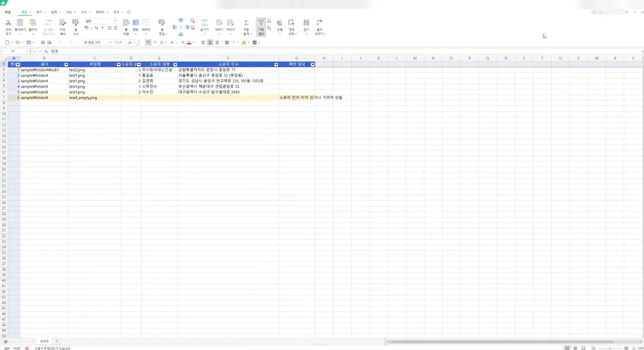Toggle right horizontal alignment

(217, 42)
